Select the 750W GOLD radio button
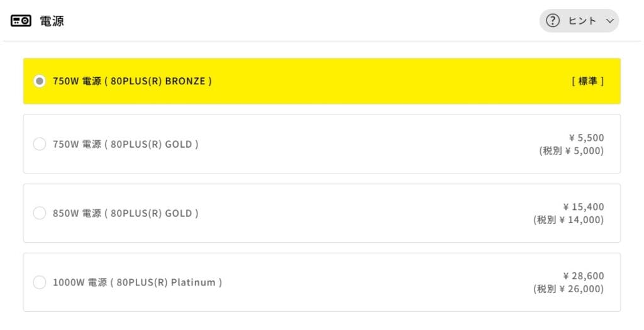The height and width of the screenshot is (330, 644). tap(40, 144)
